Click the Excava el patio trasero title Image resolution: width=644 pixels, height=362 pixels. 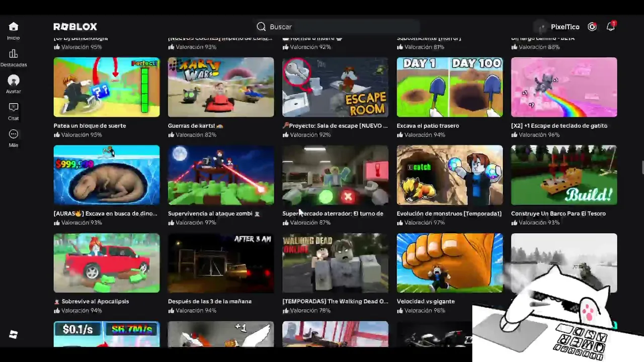[x=428, y=126]
